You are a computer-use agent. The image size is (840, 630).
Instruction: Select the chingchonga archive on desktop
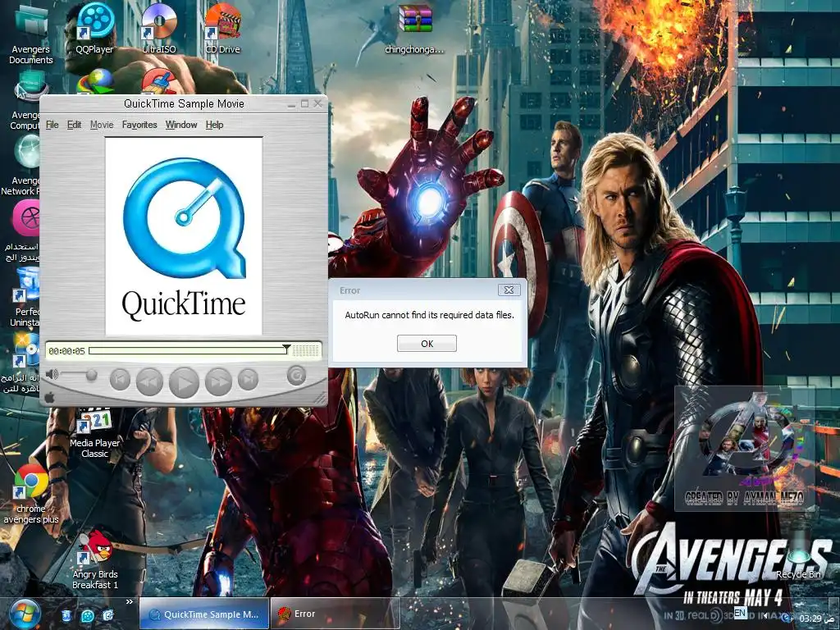coord(414,28)
